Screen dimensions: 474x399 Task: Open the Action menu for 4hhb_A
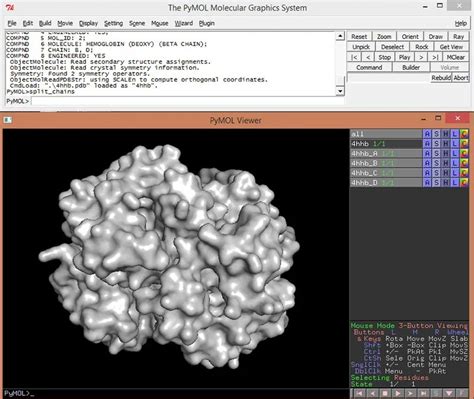pyautogui.click(x=427, y=153)
